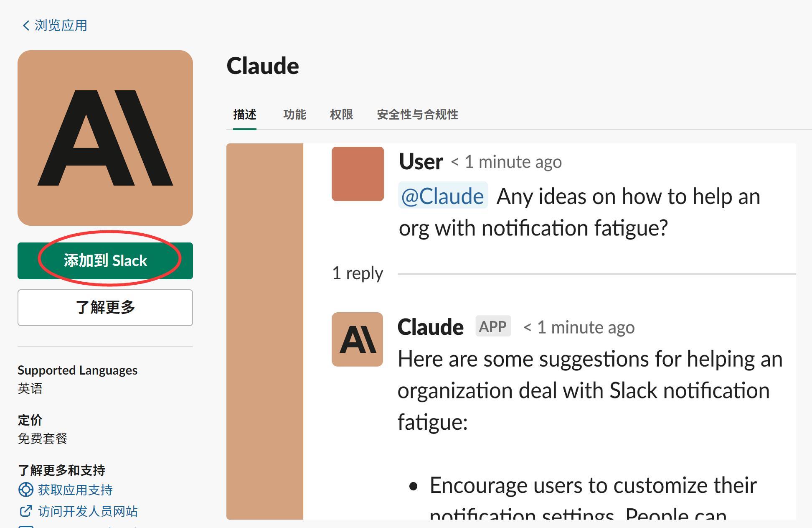Click the Claude sender name in reply
The height and width of the screenshot is (528, 812).
[x=431, y=327]
